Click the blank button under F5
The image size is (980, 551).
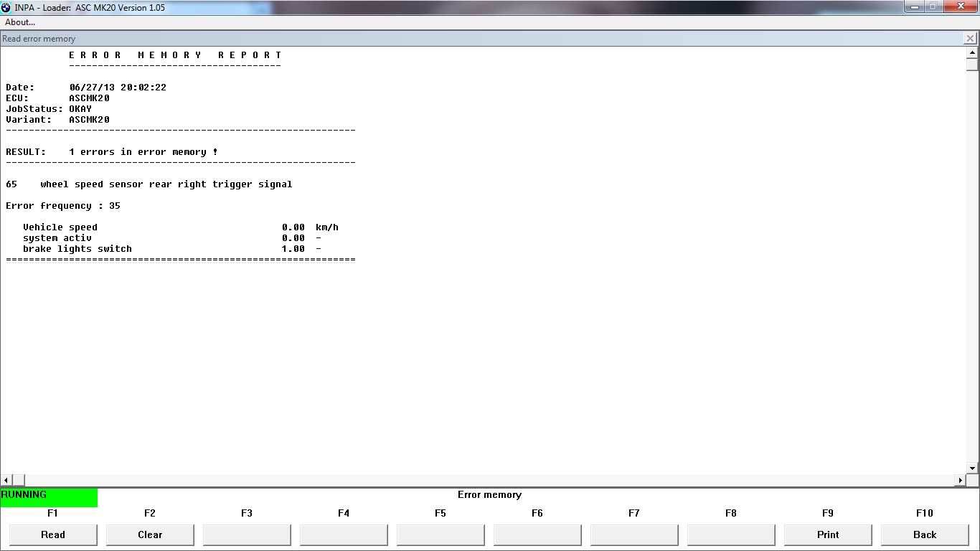440,534
